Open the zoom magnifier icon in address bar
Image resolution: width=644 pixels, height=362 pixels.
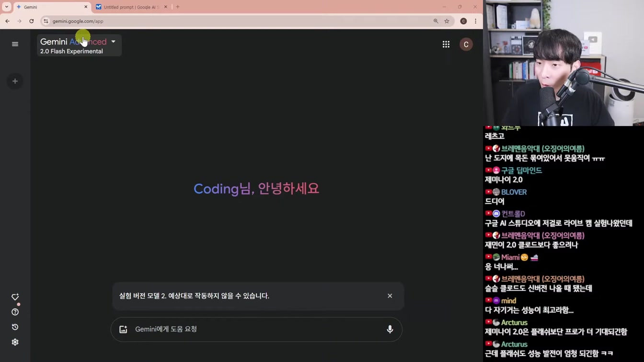[x=436, y=21]
